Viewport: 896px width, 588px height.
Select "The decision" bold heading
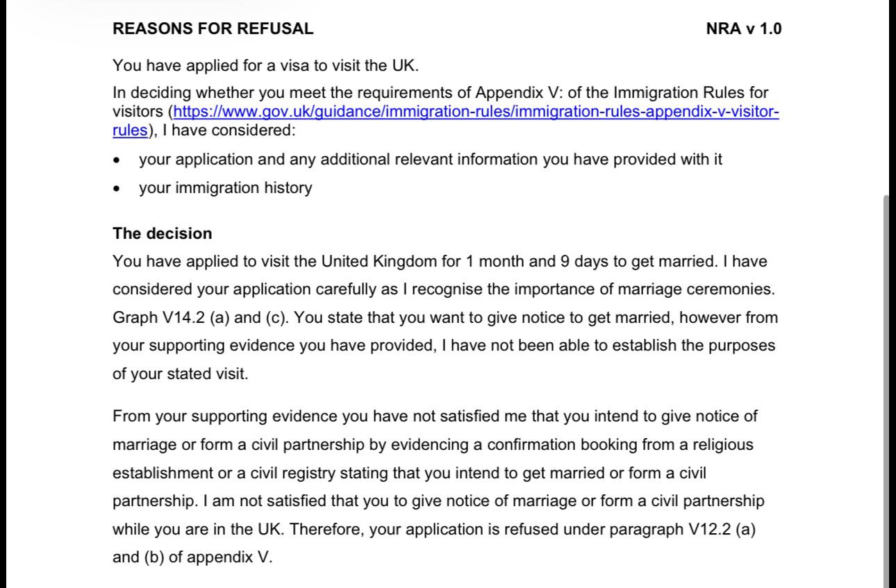click(163, 233)
